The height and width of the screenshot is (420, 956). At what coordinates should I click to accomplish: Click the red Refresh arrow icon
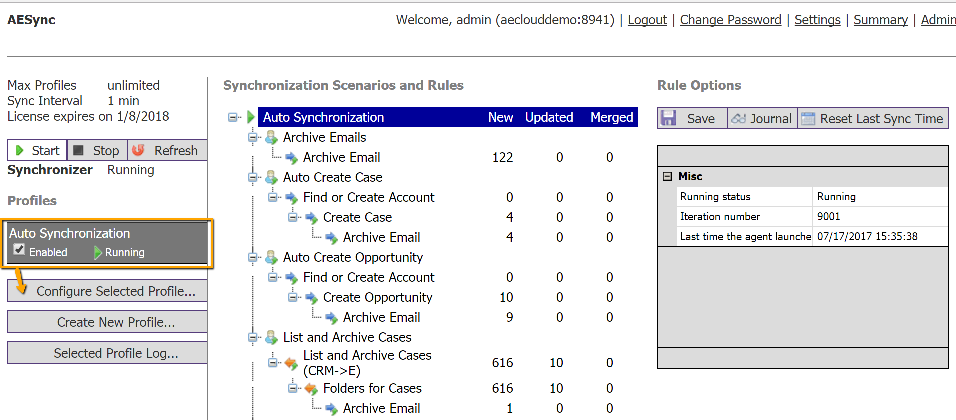click(138, 150)
